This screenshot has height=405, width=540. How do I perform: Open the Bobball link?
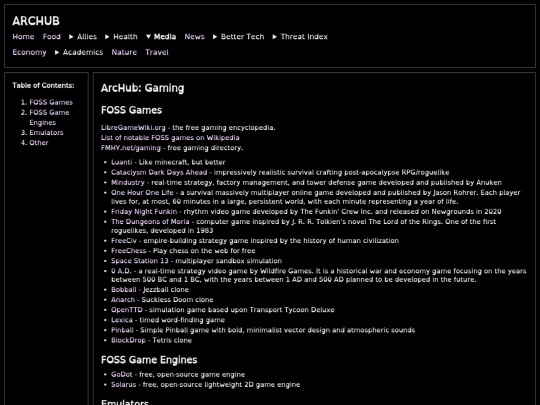click(124, 290)
